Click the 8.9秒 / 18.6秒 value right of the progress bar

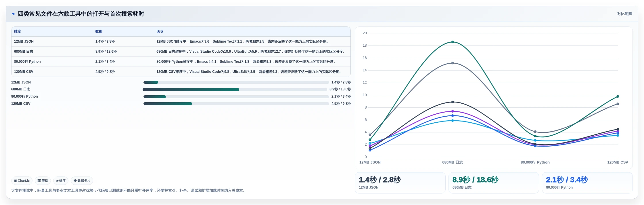[x=340, y=89]
